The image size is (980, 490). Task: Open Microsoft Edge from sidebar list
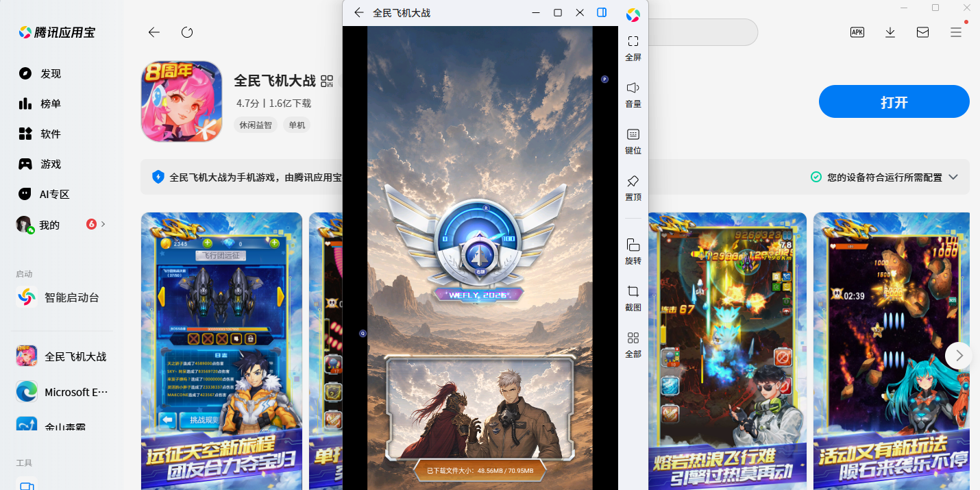point(62,392)
